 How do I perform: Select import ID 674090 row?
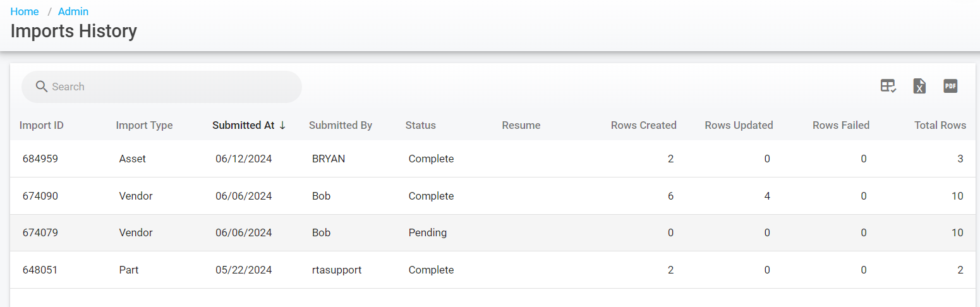pos(40,196)
